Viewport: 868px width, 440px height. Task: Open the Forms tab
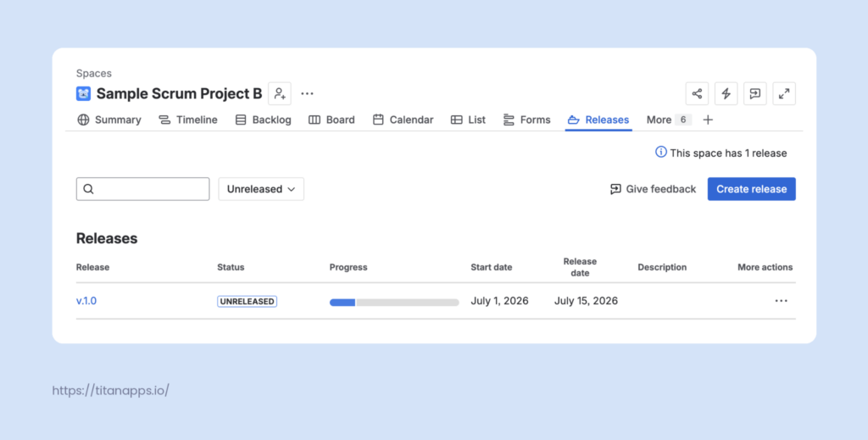tap(526, 120)
